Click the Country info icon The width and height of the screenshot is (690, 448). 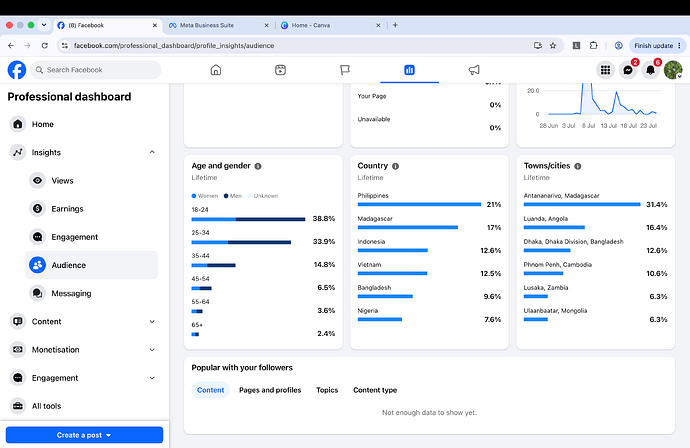396,166
